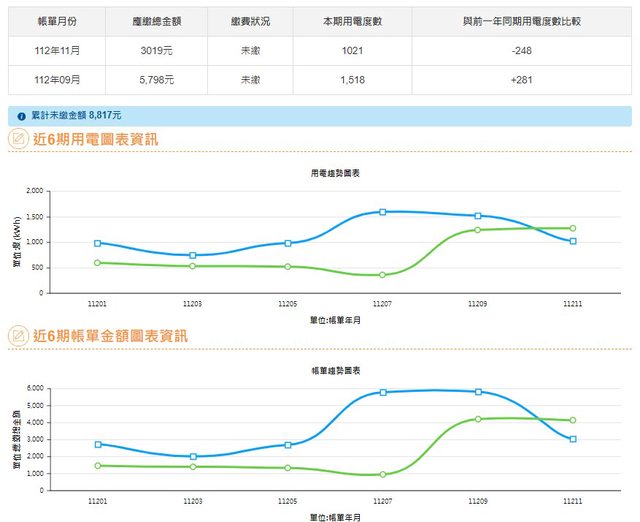Select the 112年09月 billing month cell
The width and height of the screenshot is (640, 522).
(x=57, y=80)
